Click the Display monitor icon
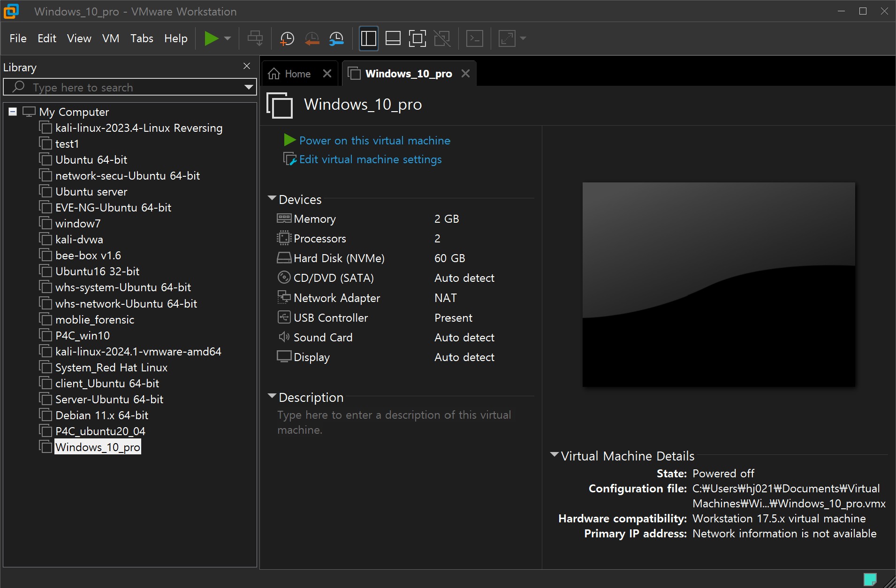This screenshot has height=588, width=896. 284,357
